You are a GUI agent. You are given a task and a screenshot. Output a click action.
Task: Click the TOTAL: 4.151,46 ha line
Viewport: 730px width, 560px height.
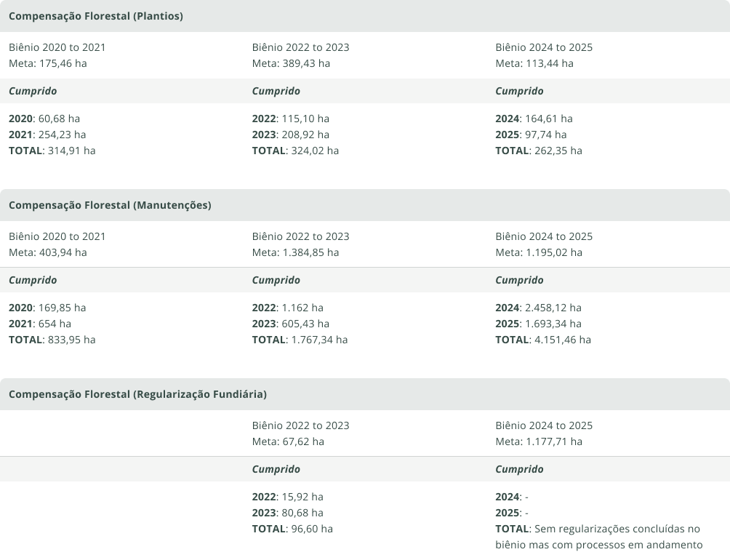pos(543,340)
